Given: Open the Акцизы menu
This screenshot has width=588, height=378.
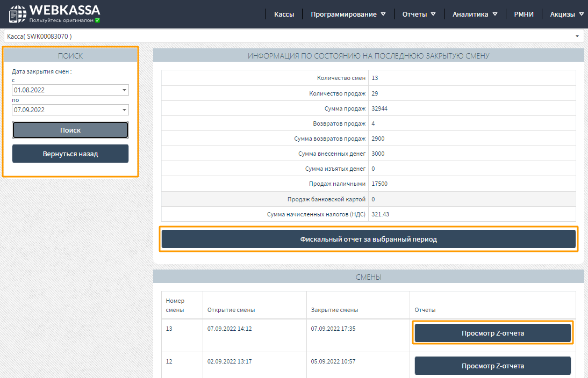Looking at the screenshot, I should 567,14.
